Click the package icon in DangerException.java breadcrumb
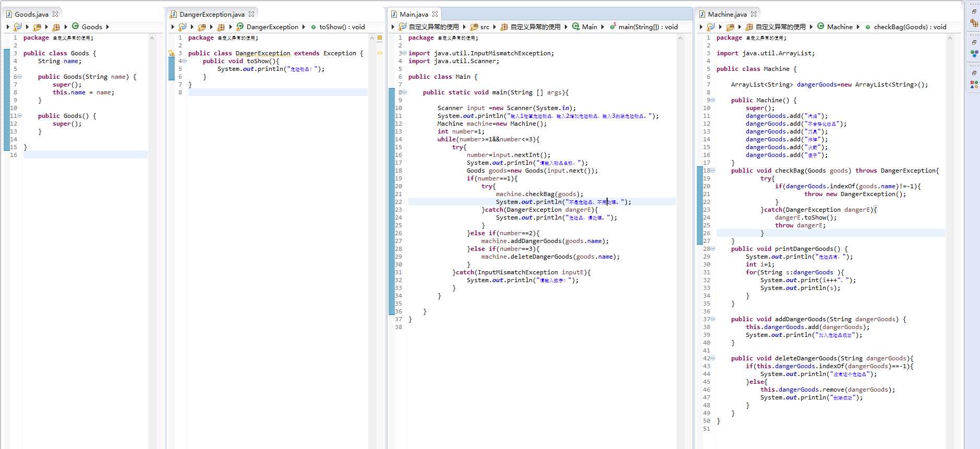 point(221,27)
